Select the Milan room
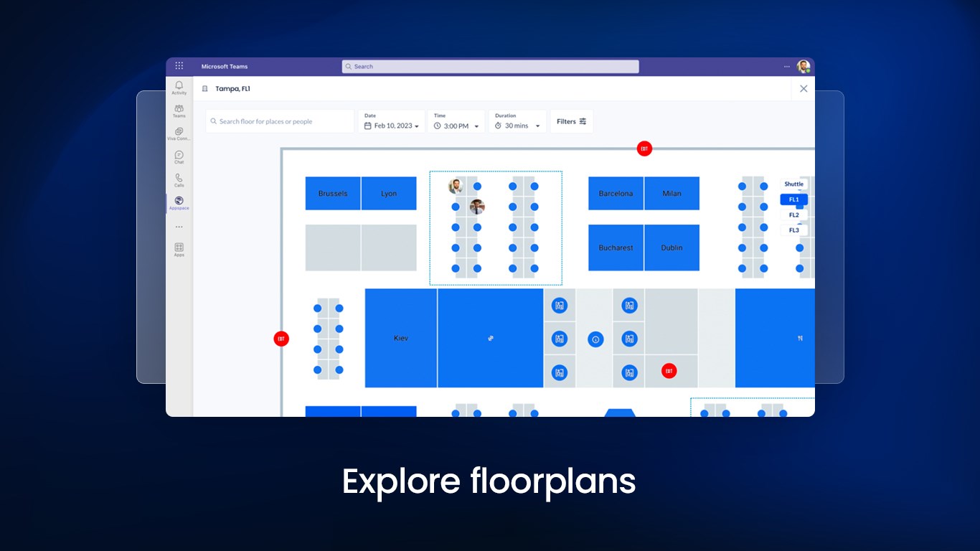Screen dimensions: 980x551 coord(672,194)
